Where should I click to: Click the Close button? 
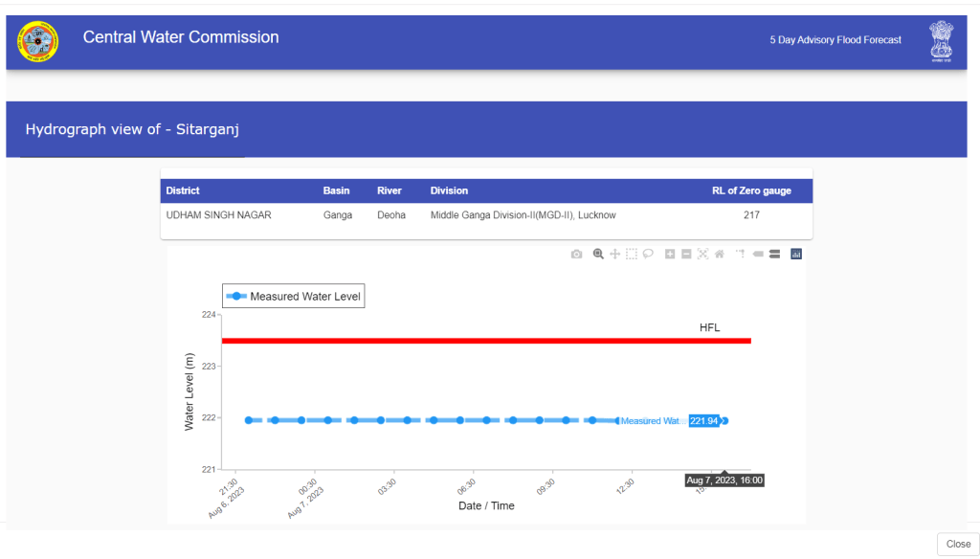click(x=958, y=544)
